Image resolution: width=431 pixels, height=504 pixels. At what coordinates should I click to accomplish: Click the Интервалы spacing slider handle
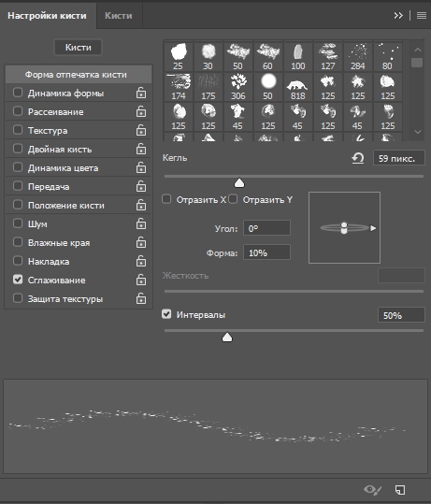pyautogui.click(x=227, y=338)
